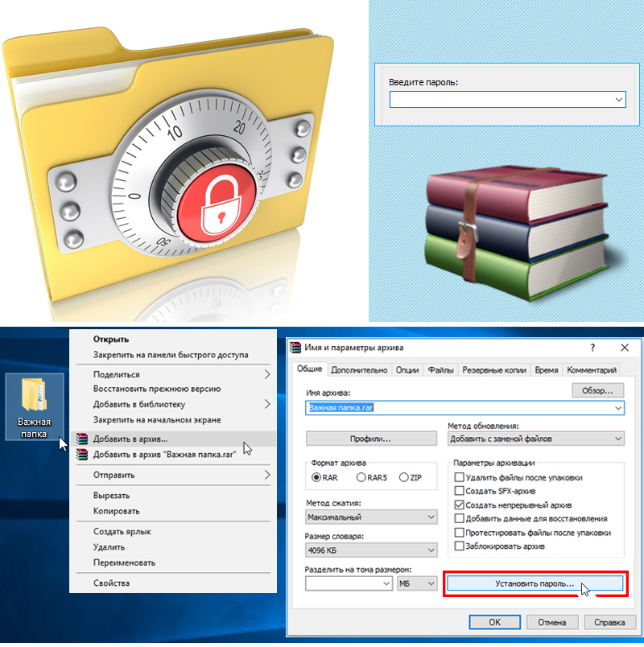Enable Удалить файлы после упаковки checkbox
644x647 pixels.
coord(459,477)
